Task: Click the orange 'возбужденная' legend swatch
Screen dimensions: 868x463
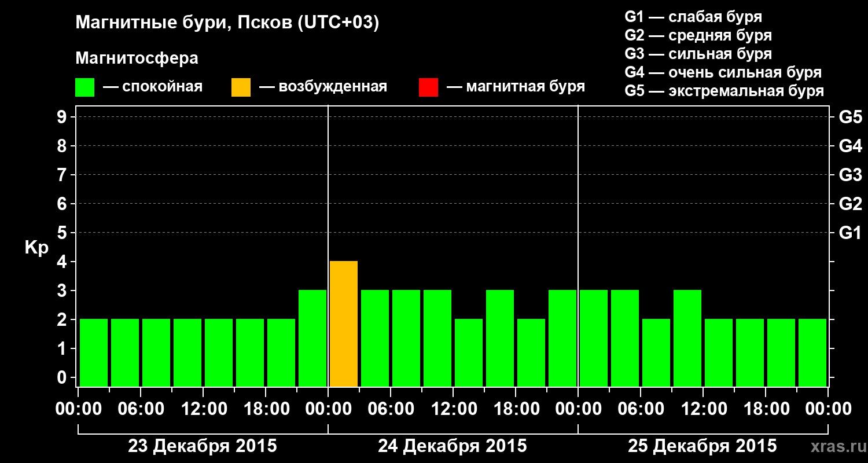Action: (x=241, y=87)
